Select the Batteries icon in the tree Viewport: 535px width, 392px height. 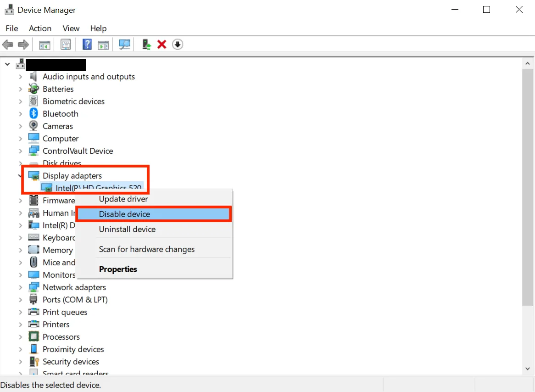point(33,89)
